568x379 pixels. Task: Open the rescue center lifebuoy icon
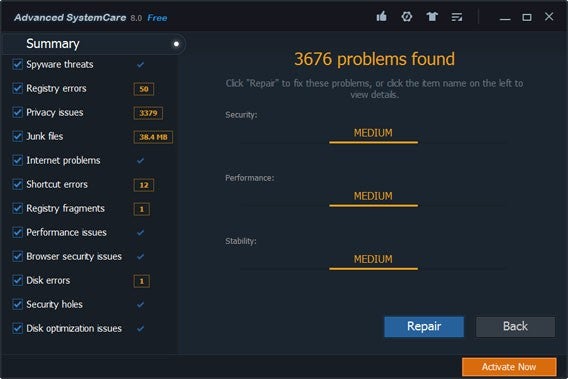406,17
